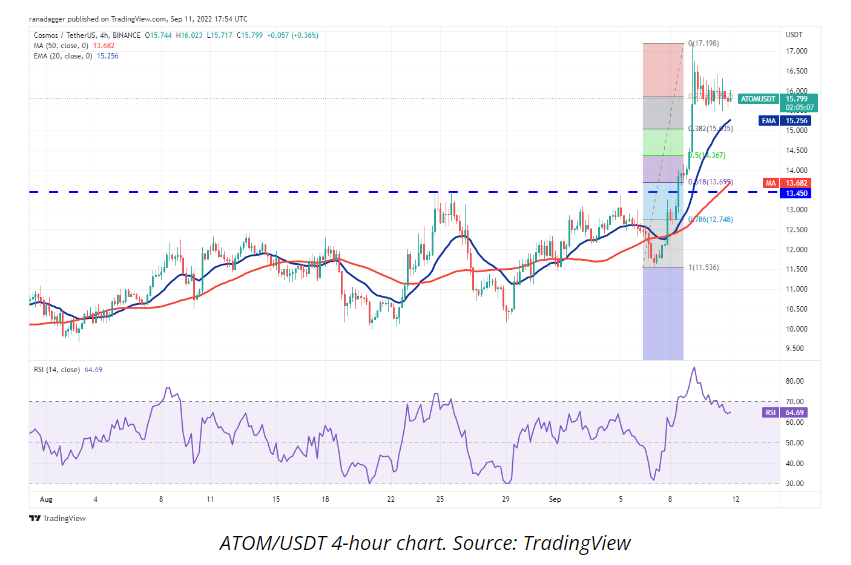
Task: Click the TradingView logo below the chart
Action: 58,518
